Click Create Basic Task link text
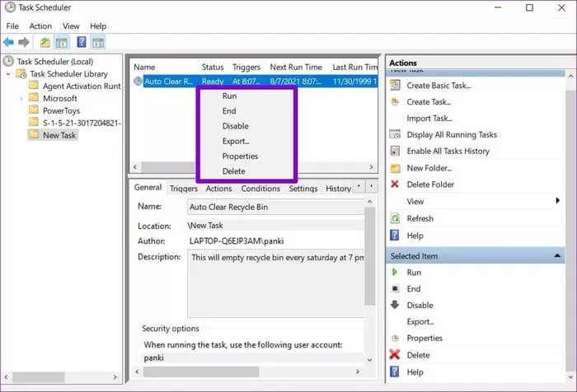The image size is (577, 392). [x=439, y=86]
